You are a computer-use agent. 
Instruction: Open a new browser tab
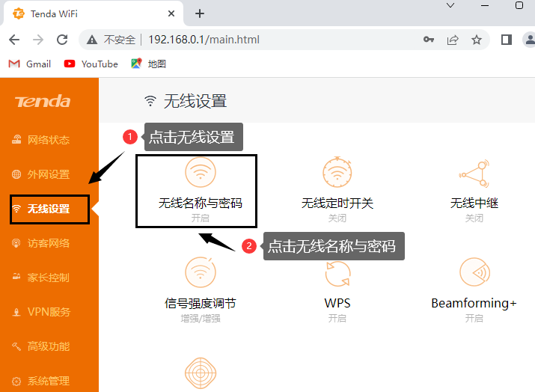click(200, 13)
